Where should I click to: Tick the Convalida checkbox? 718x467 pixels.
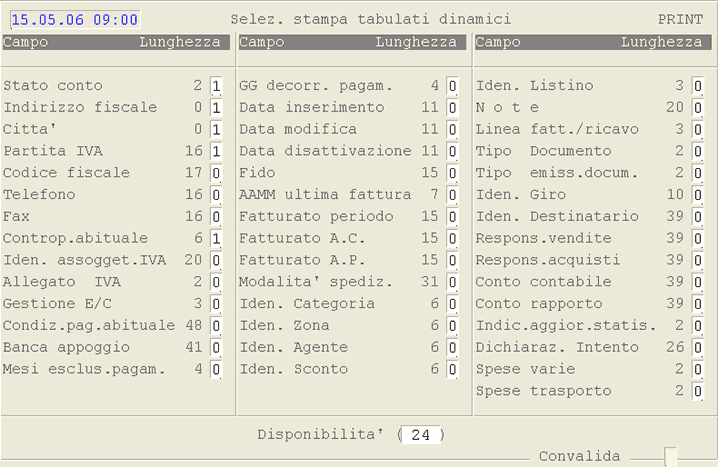point(670,456)
